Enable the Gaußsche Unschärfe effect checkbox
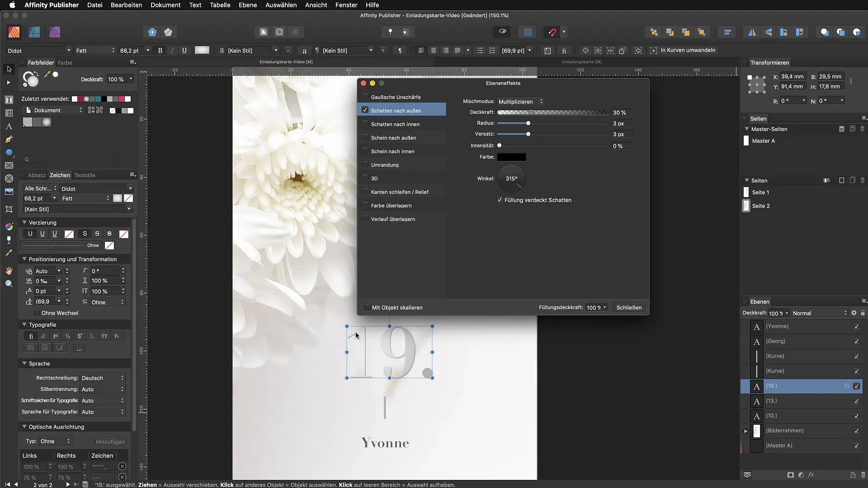Image resolution: width=868 pixels, height=488 pixels. pyautogui.click(x=365, y=97)
